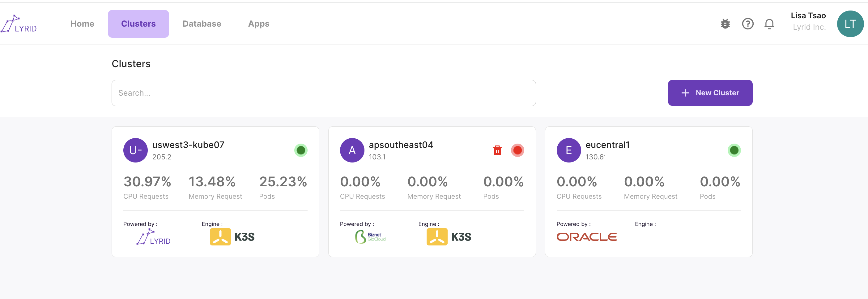Viewport: 868px width, 299px height.
Task: Click the Biznet GioCloud provider logo
Action: (370, 237)
